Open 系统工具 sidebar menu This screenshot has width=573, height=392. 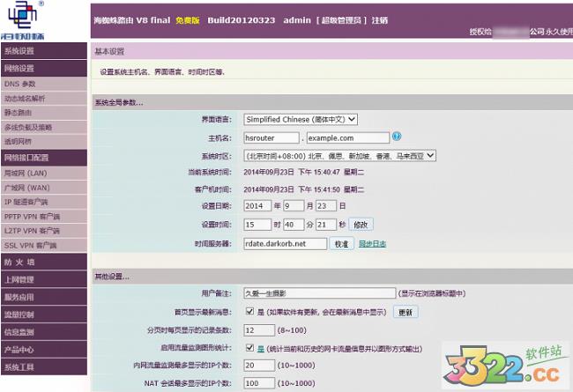point(44,366)
